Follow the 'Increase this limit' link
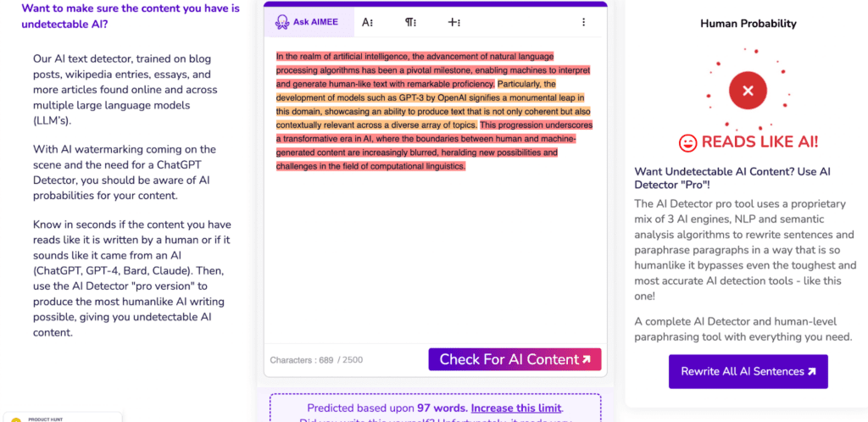This screenshot has width=868, height=422. coord(515,408)
